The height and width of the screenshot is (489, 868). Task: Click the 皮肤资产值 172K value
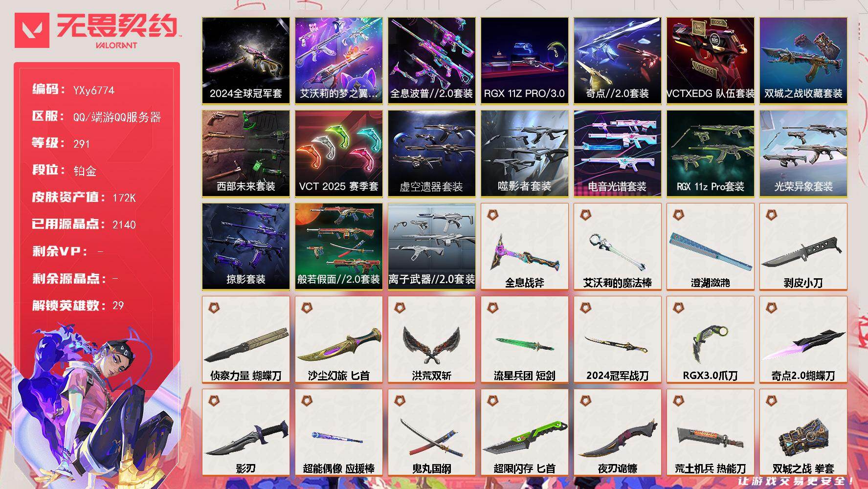point(124,198)
